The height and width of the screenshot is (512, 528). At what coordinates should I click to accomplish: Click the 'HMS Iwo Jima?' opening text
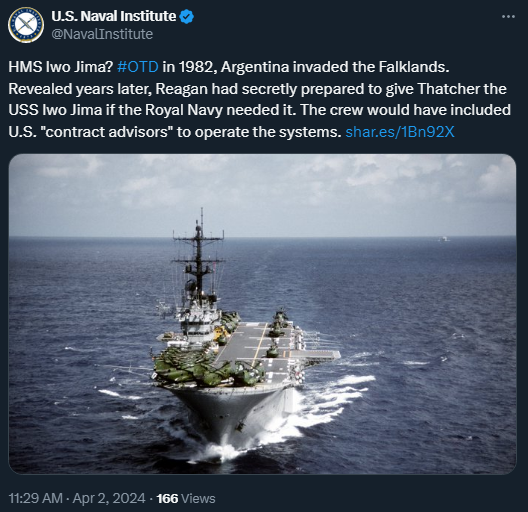60,67
